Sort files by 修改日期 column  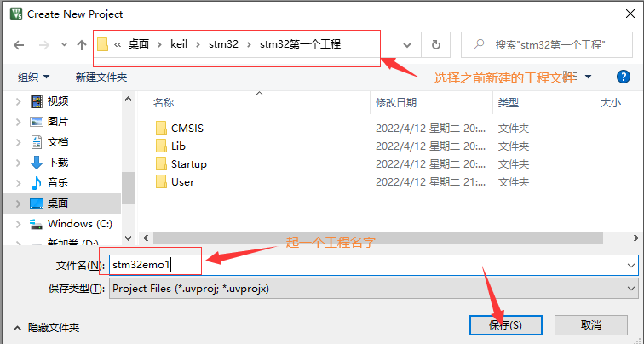click(396, 102)
